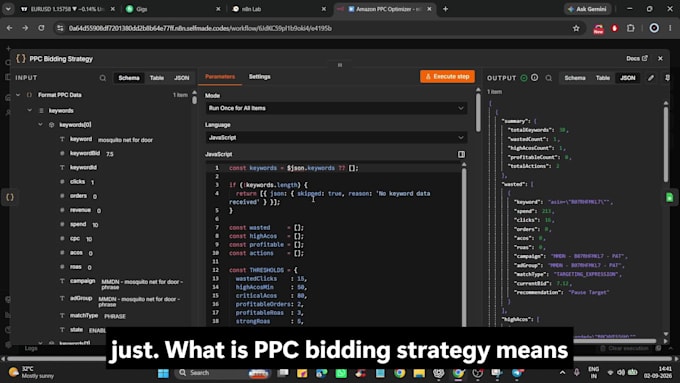
Task: Click the code node braces icon in title
Action: coord(21,59)
